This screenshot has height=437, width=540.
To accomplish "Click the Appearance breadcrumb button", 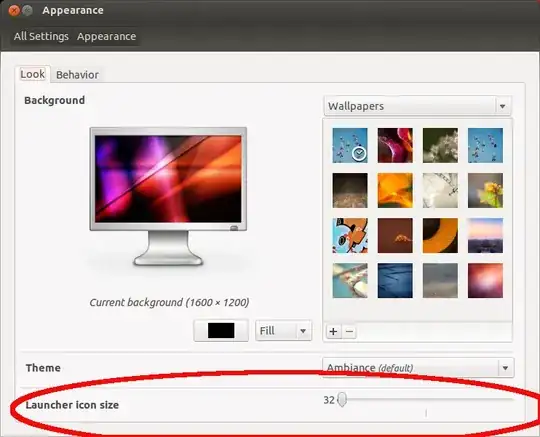I will coord(106,36).
